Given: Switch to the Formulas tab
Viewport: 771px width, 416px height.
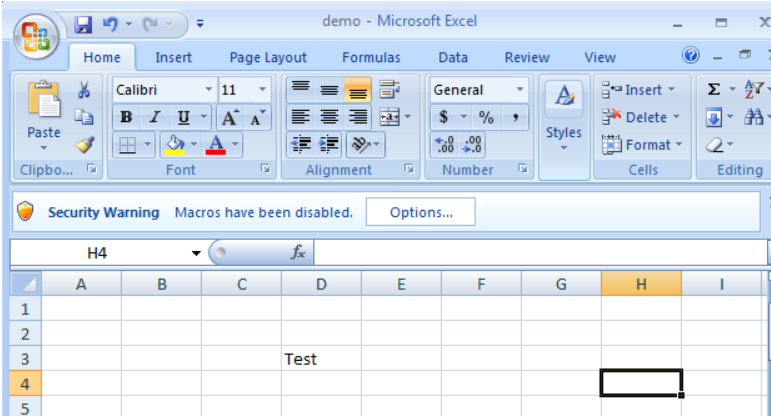Looking at the screenshot, I should (371, 58).
